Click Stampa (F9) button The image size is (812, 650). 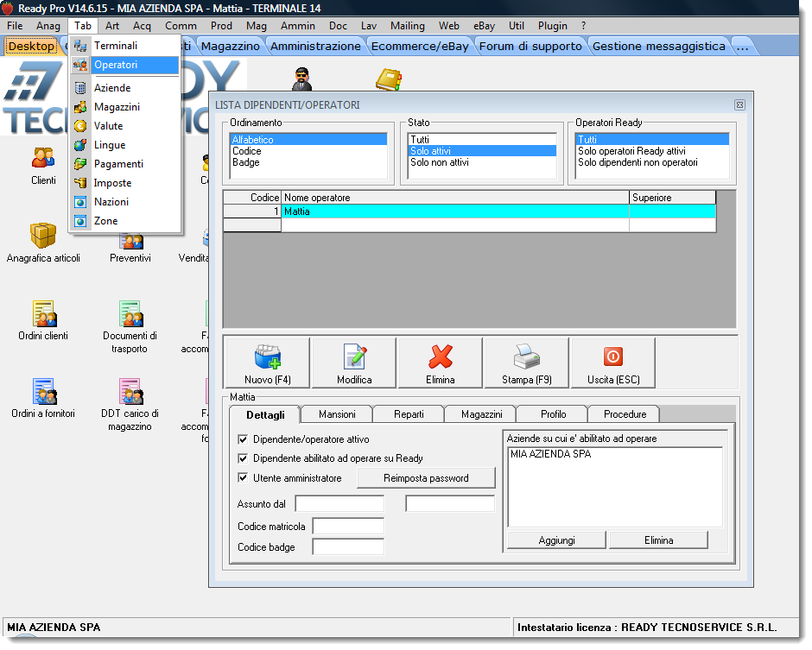pos(527,363)
